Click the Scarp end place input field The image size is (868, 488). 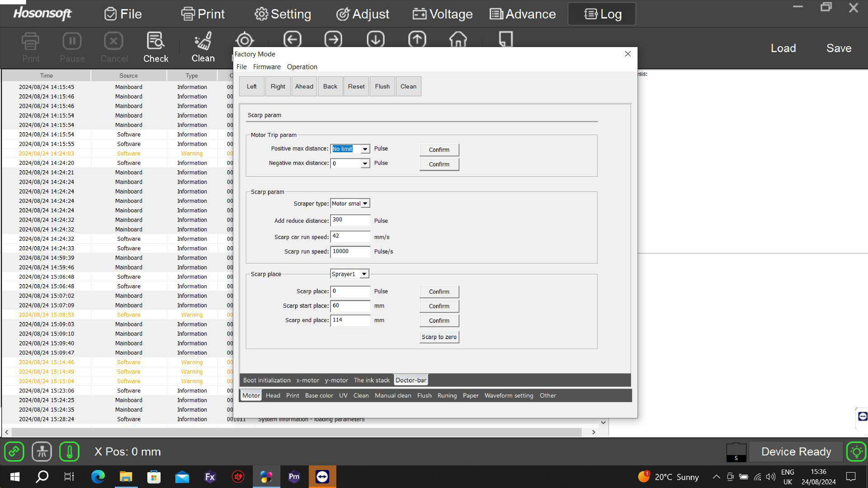350,320
